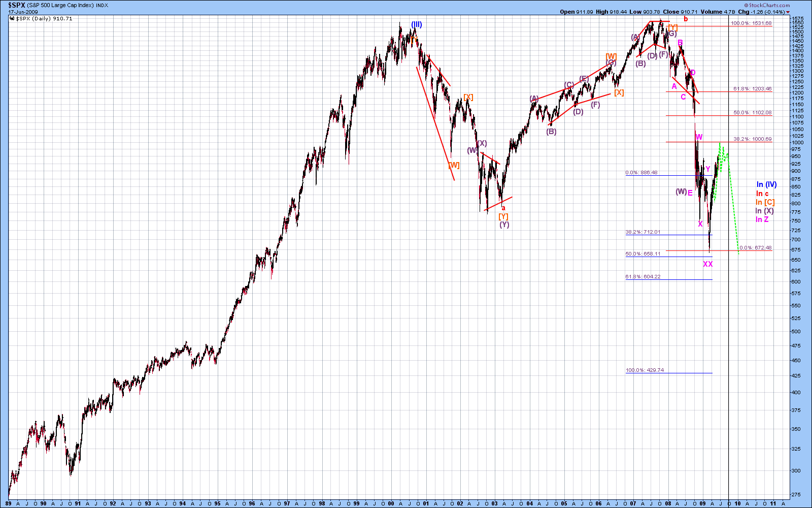This screenshot has height=508, width=812.
Task: Click the 38.2%: 1000.69 retracement label
Action: click(x=752, y=139)
